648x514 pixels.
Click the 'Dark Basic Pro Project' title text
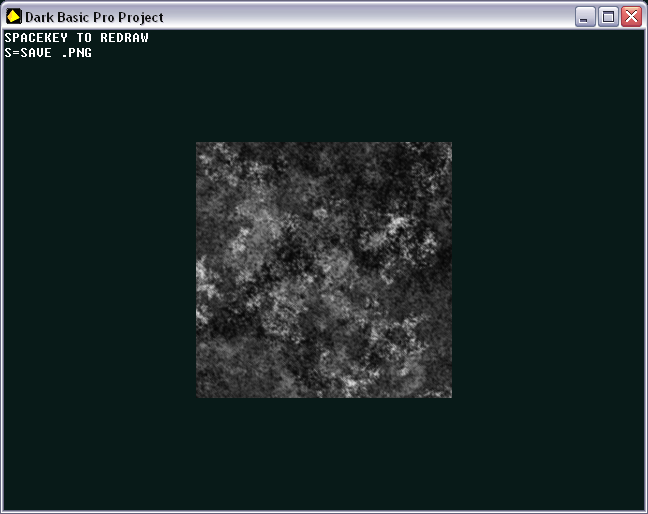pos(94,17)
